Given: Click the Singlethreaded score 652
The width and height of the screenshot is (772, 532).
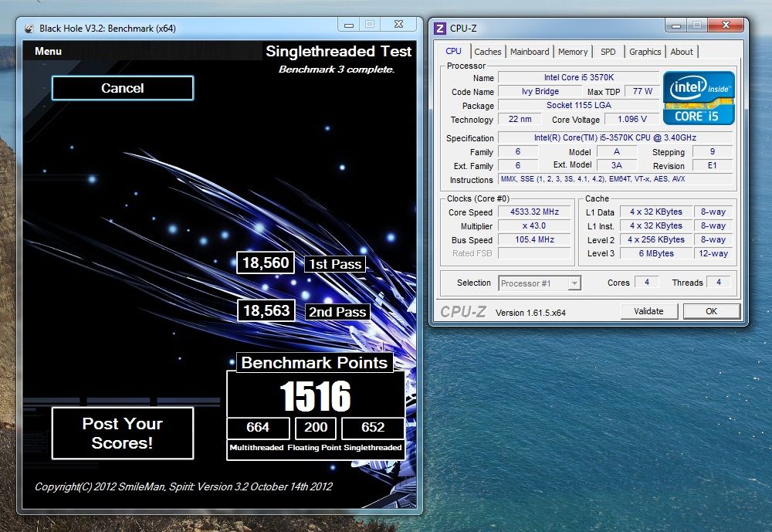Looking at the screenshot, I should 373,427.
